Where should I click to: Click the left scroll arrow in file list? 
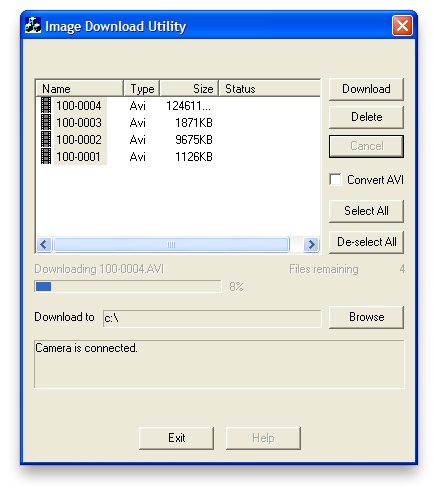[44, 245]
